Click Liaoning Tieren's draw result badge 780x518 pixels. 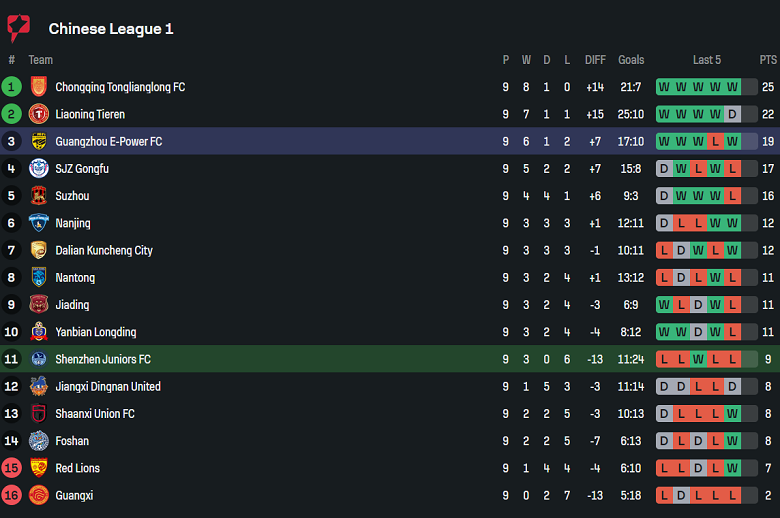tap(733, 114)
